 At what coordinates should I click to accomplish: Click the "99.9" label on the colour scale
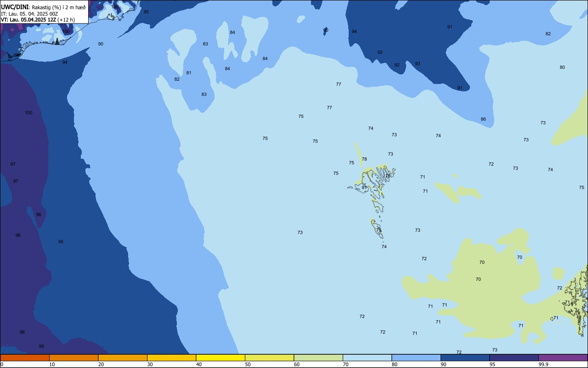543,364
